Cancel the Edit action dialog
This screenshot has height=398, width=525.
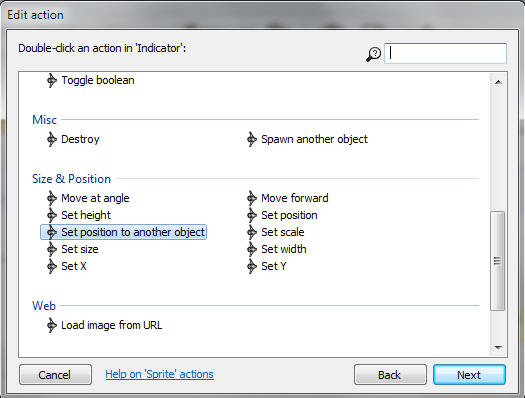point(55,375)
